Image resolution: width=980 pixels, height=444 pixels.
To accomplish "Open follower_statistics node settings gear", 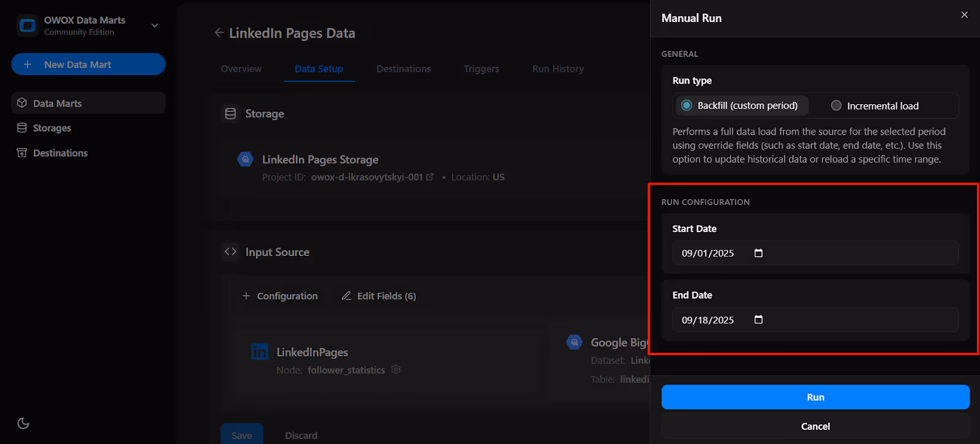I will pyautogui.click(x=396, y=370).
